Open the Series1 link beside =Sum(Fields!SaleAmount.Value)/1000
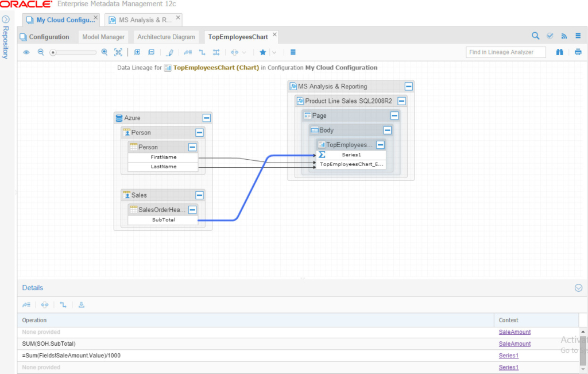The width and height of the screenshot is (588, 374). point(509,355)
